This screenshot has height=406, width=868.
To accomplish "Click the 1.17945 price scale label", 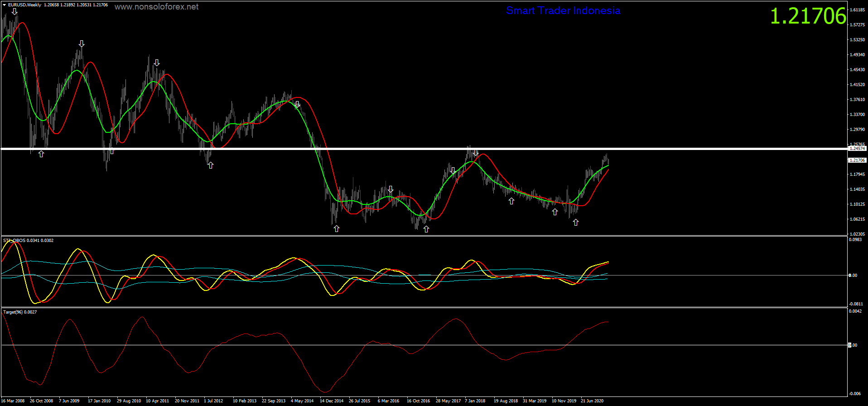I will point(858,174).
